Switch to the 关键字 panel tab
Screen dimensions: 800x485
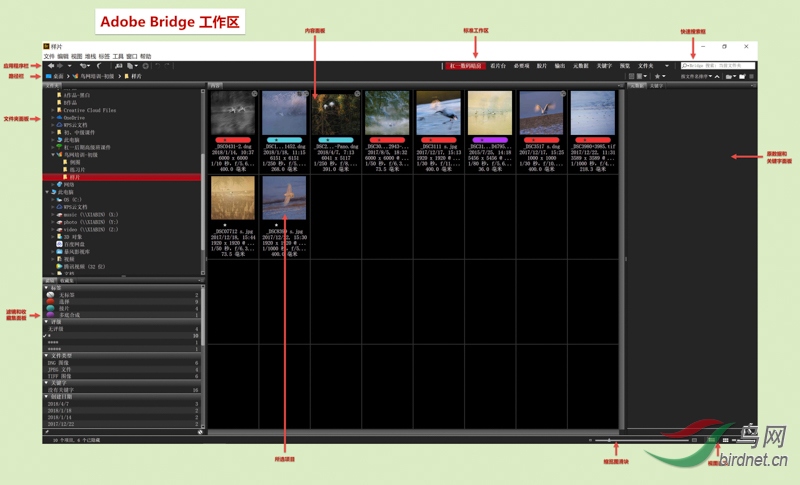point(656,86)
